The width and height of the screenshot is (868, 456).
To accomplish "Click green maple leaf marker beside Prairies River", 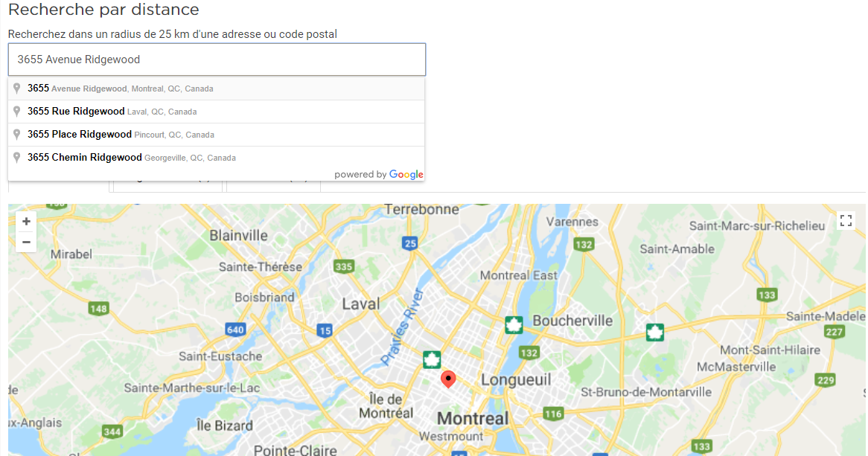I will tap(430, 360).
